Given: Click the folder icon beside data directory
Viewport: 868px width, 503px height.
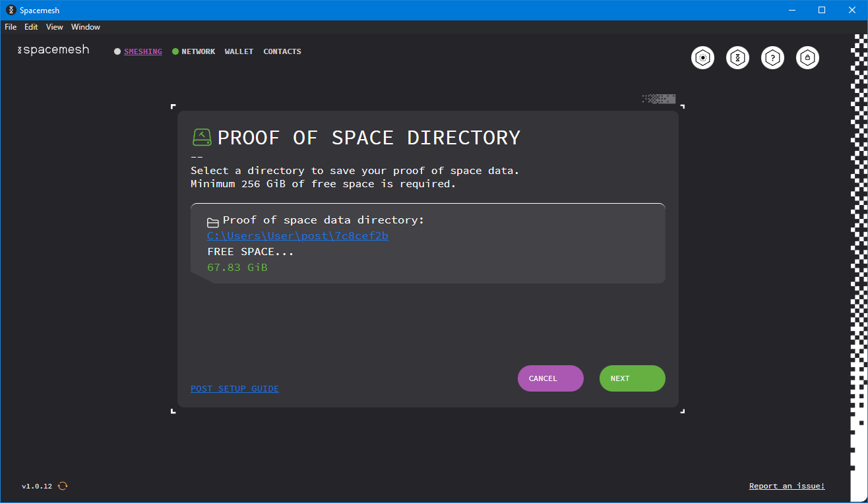Looking at the screenshot, I should [x=213, y=223].
